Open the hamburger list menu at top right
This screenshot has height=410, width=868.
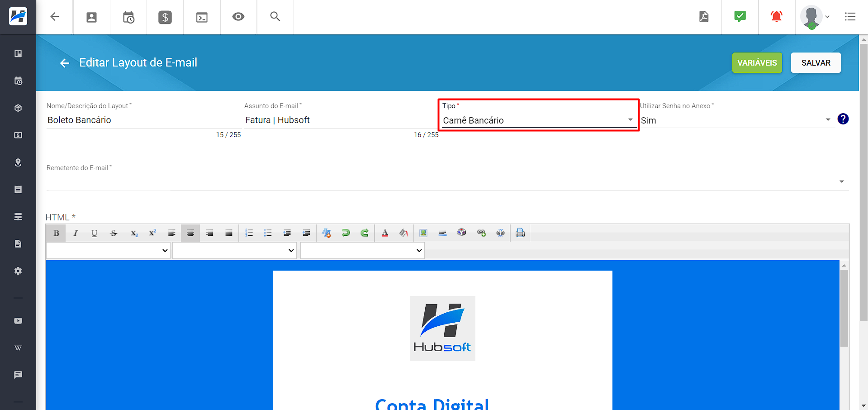850,17
